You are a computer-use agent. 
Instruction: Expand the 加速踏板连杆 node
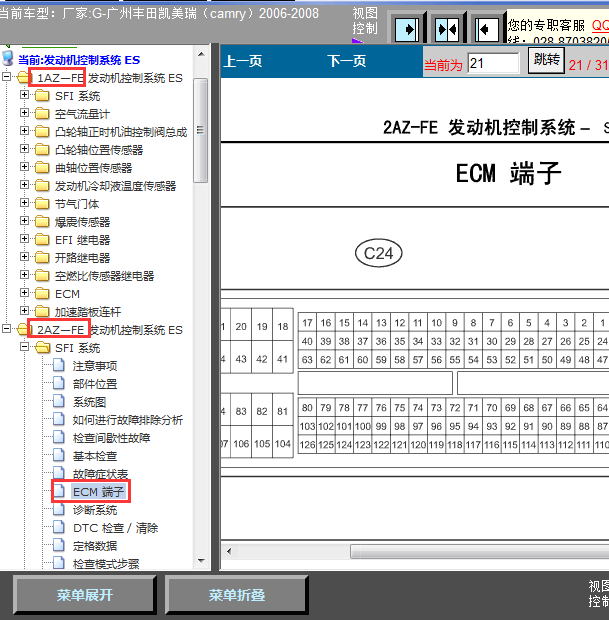pyautogui.click(x=25, y=311)
